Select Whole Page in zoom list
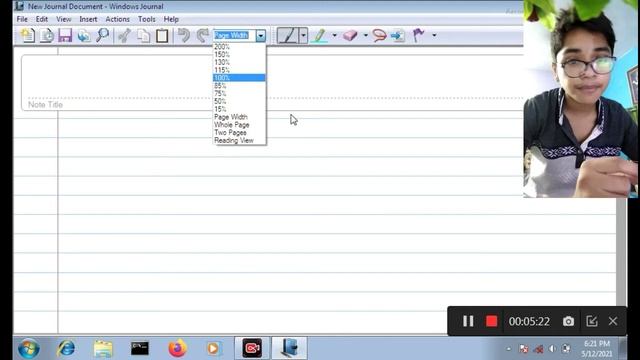640x360 pixels. coord(239,125)
